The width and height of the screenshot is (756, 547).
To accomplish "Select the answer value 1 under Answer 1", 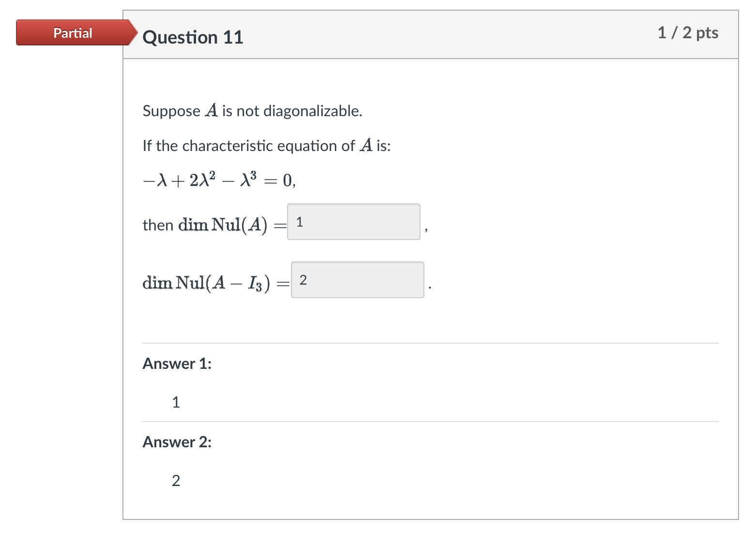I will coord(176,402).
